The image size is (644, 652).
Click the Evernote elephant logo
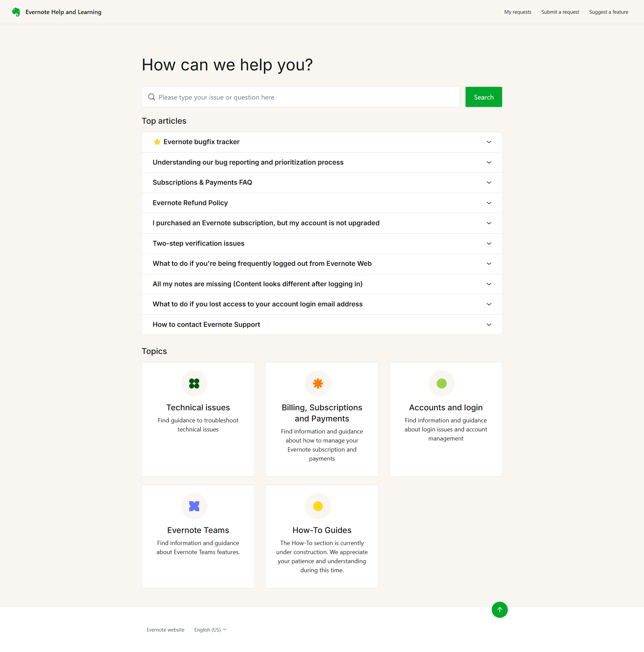click(16, 12)
